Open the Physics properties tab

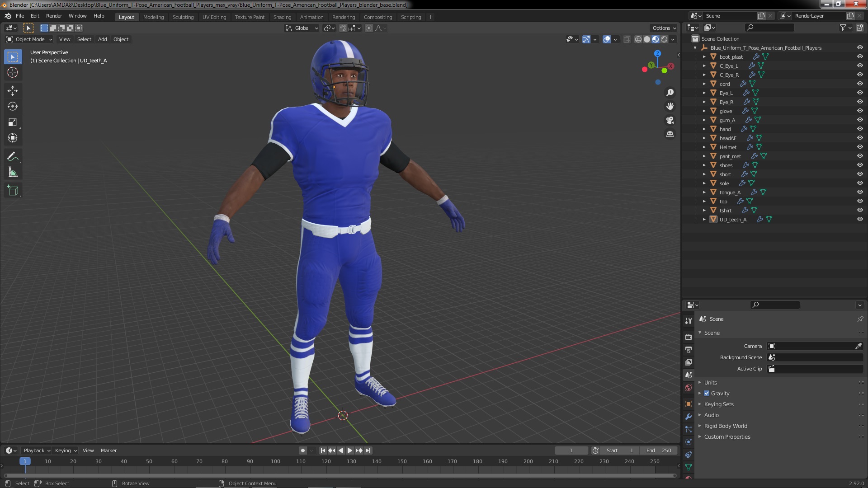point(689,442)
